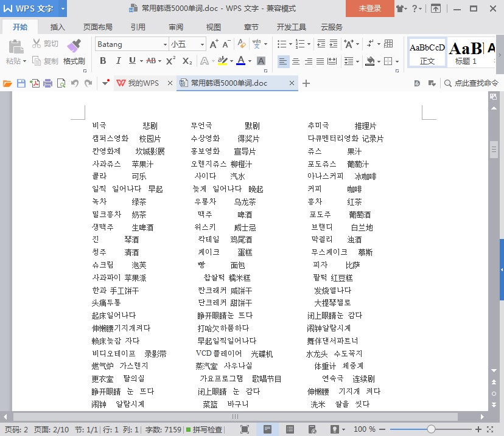This screenshot has width=504, height=436.
Task: Toggle 拼写检查 in the status bar
Action: click(x=204, y=429)
